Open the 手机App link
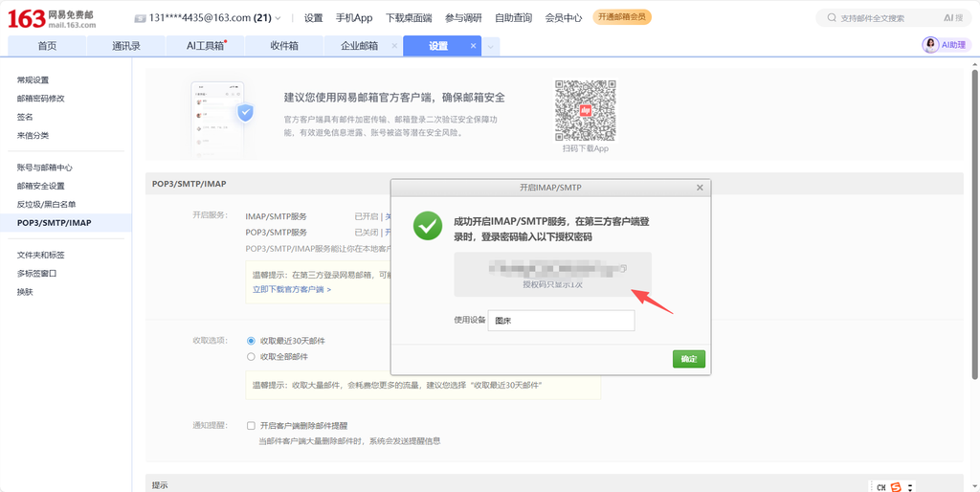The width and height of the screenshot is (980, 492). coord(354,18)
